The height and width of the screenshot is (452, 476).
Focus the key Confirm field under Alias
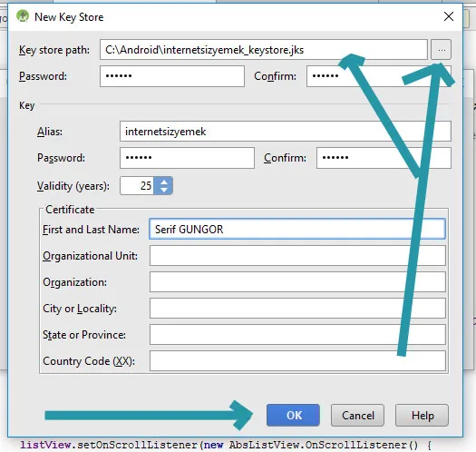pos(384,158)
